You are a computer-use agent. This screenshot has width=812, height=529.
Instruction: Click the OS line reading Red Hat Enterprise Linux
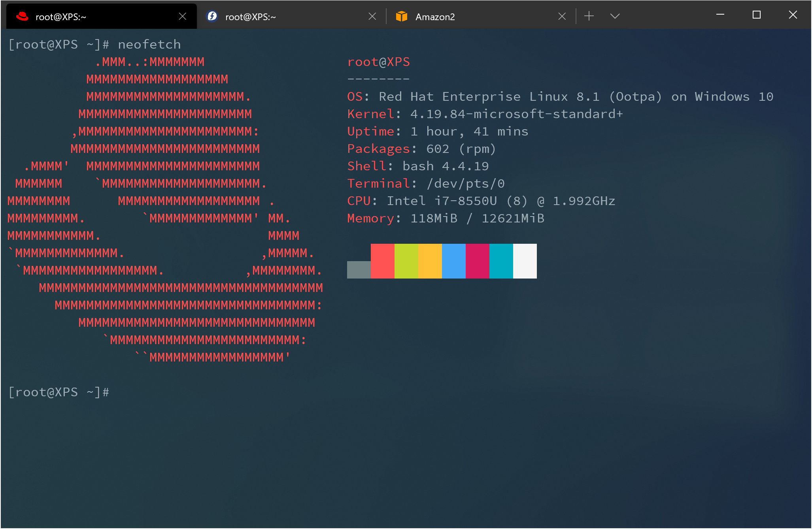pos(560,96)
